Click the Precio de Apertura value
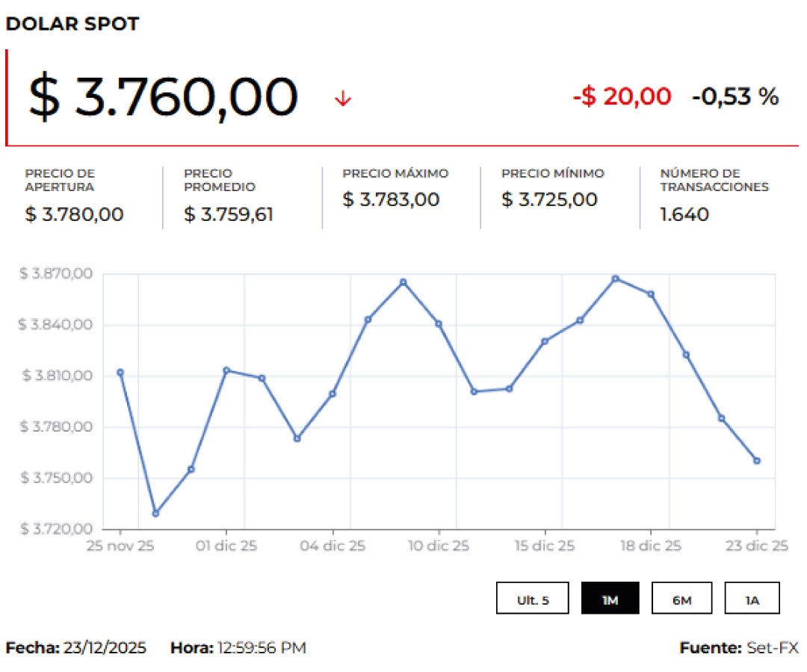 [x=74, y=215]
